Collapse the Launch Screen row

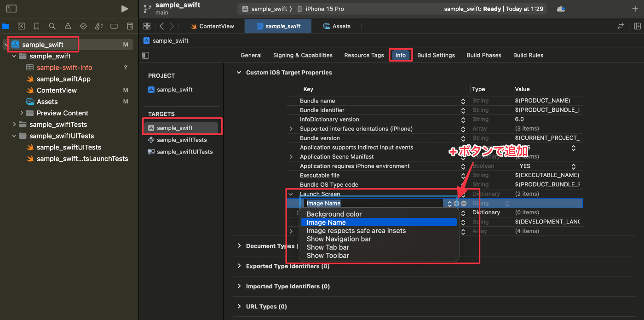tap(291, 194)
